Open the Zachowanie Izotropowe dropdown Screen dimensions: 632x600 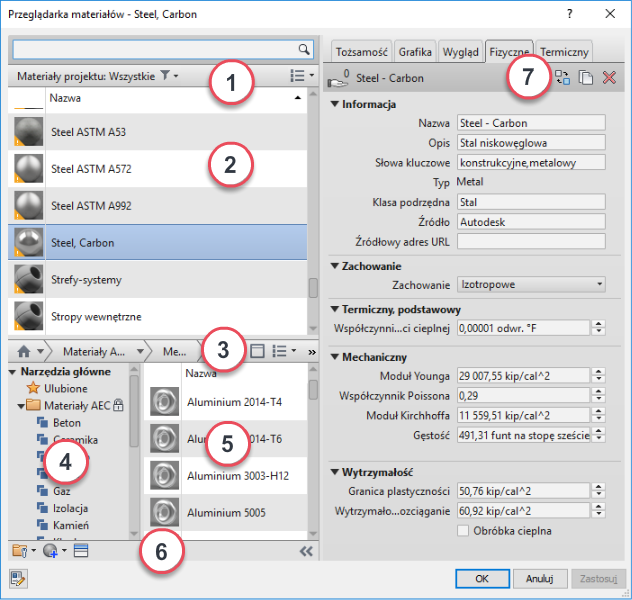coord(531,284)
